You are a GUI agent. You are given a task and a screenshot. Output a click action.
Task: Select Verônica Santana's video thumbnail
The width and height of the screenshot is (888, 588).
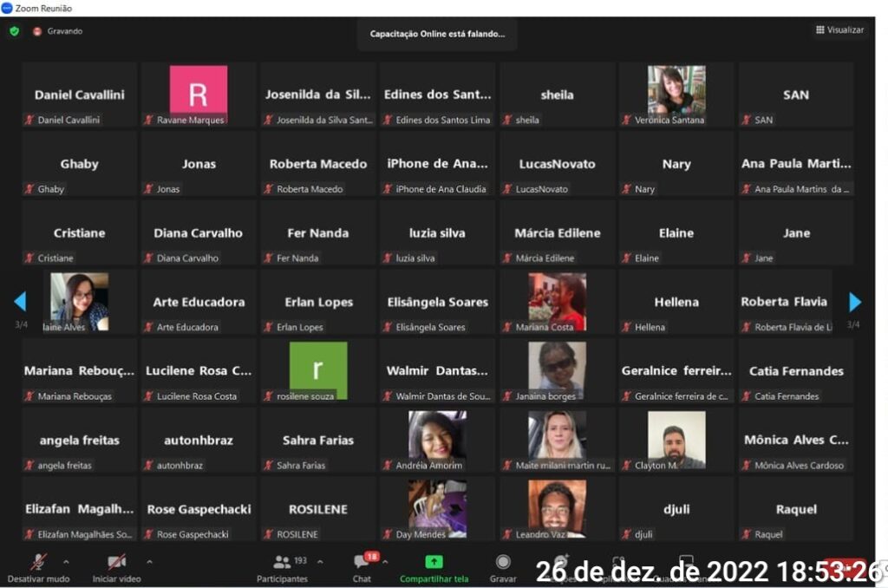pyautogui.click(x=676, y=90)
